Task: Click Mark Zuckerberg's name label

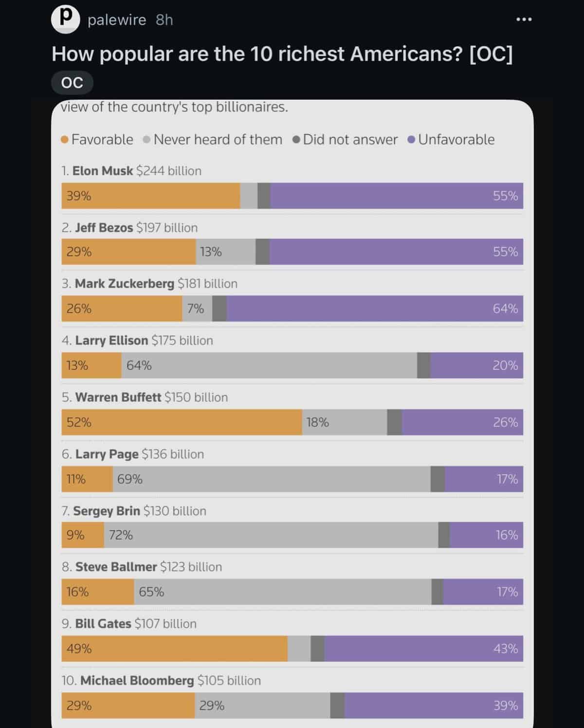Action: pos(124,283)
